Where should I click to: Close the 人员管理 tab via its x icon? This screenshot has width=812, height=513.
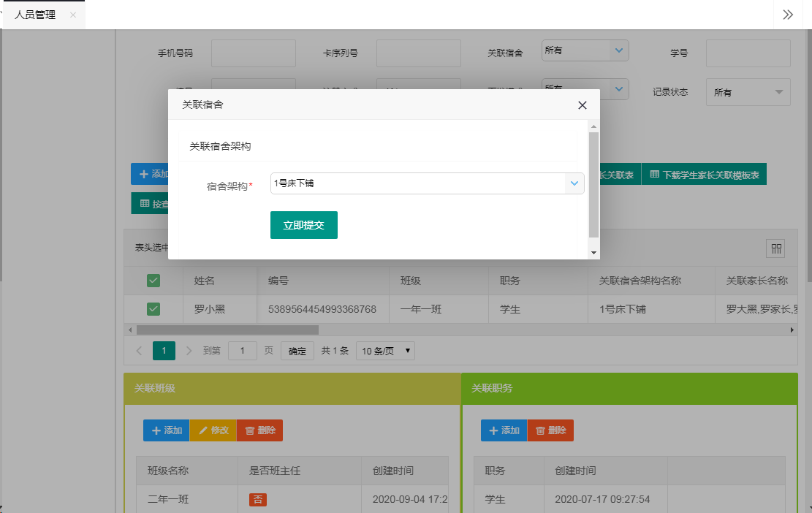coord(73,15)
